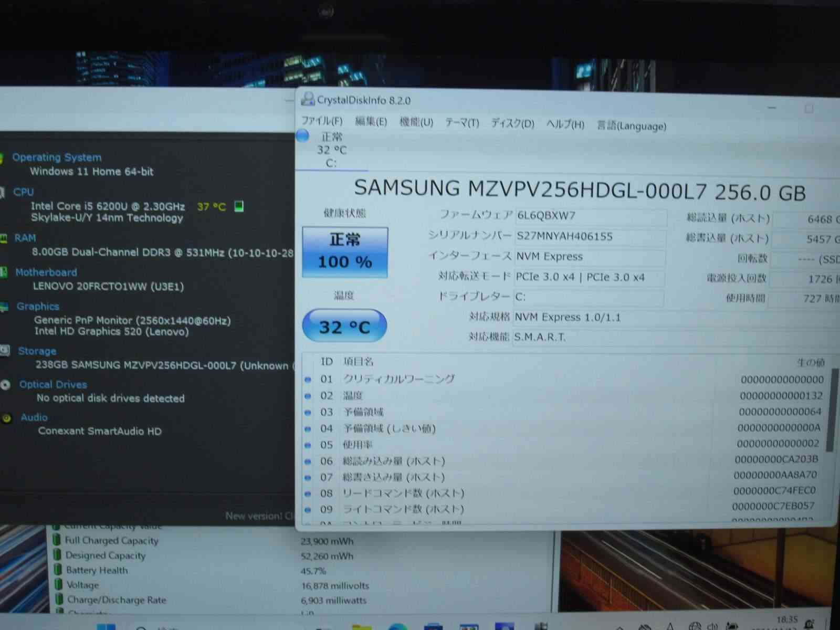The height and width of the screenshot is (630, 840).
Task: Click the blue status dot for ID 06
Action: click(x=308, y=461)
